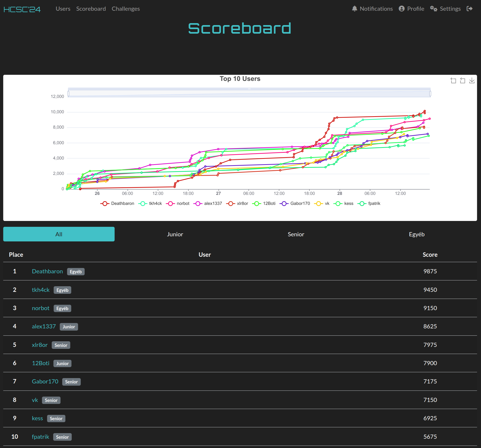Open the Settings gears icon
This screenshot has width=481, height=448.
[433, 9]
